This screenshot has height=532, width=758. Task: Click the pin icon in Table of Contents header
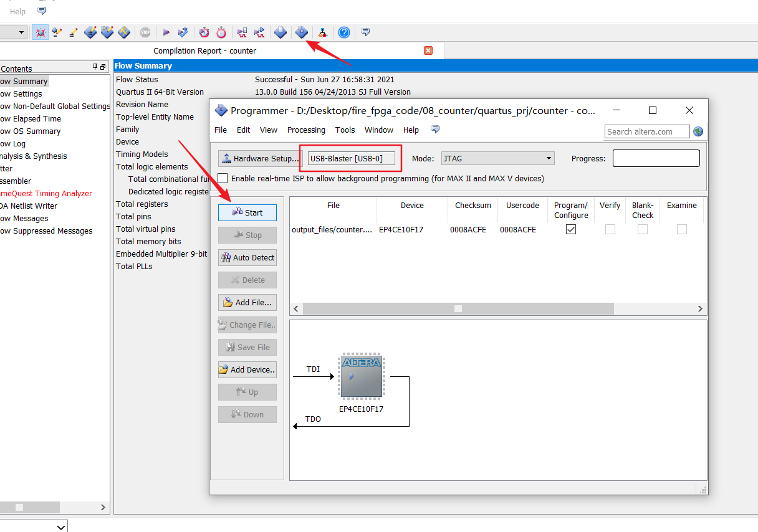click(x=95, y=67)
